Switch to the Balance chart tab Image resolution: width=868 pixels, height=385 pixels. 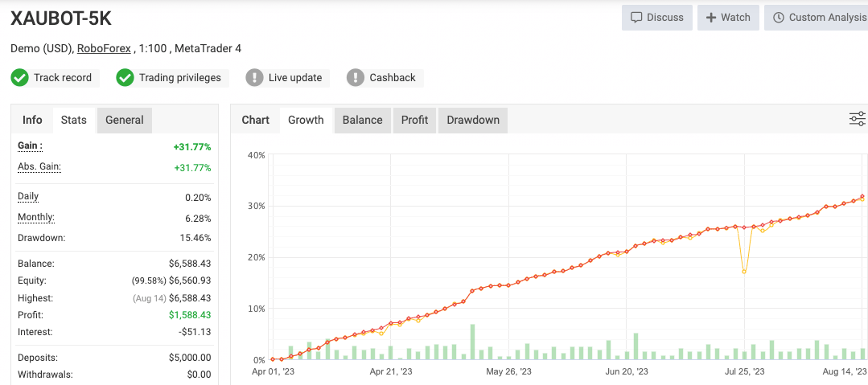[363, 120]
